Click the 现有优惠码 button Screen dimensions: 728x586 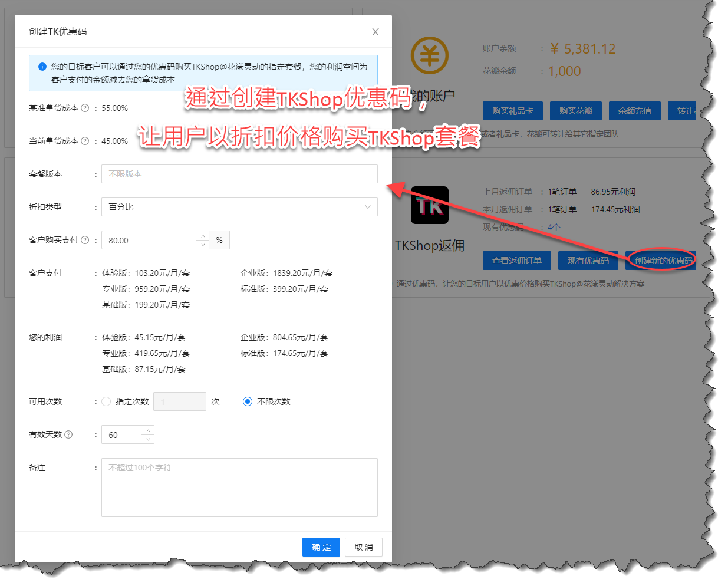[x=588, y=261]
